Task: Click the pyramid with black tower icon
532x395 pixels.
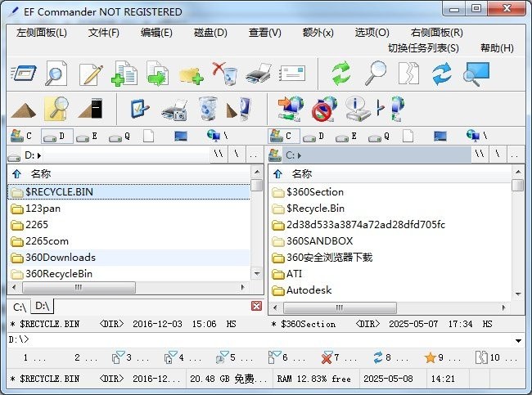Action: (x=90, y=109)
